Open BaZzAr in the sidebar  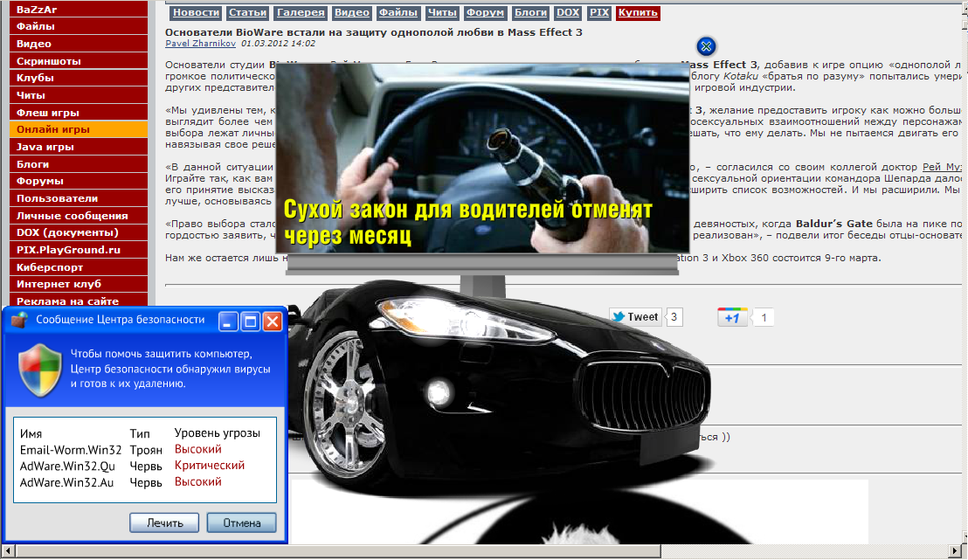79,9
